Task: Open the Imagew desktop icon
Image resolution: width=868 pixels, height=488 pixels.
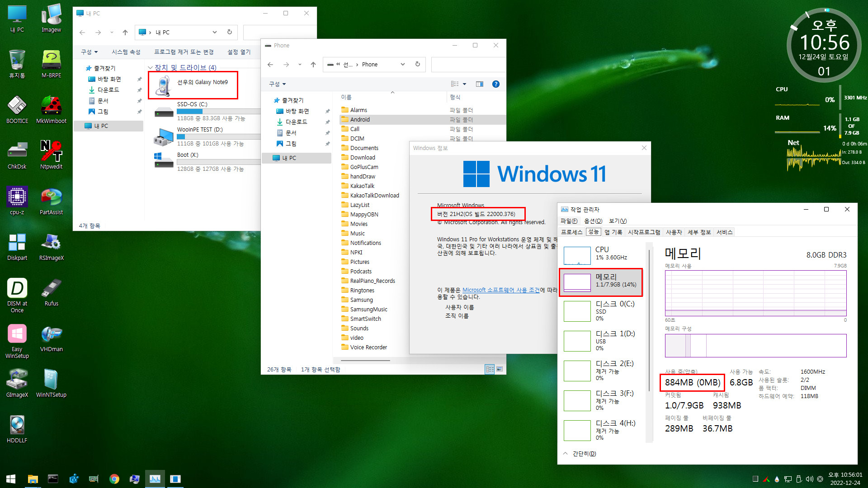Action: click(x=51, y=18)
